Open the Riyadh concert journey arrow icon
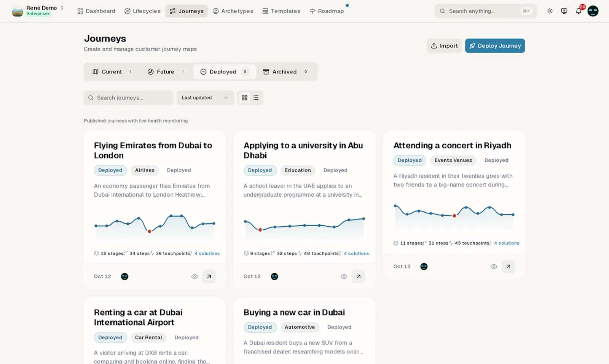Screen dimensions: 609x364 point(508,267)
